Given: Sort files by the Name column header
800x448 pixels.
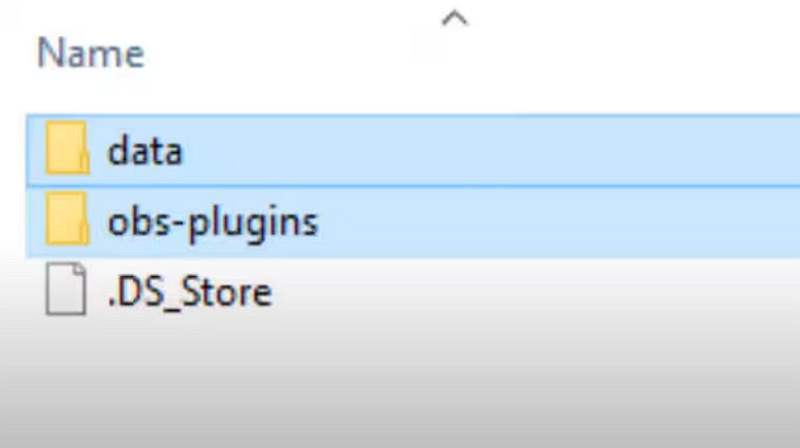Looking at the screenshot, I should pyautogui.click(x=91, y=53).
